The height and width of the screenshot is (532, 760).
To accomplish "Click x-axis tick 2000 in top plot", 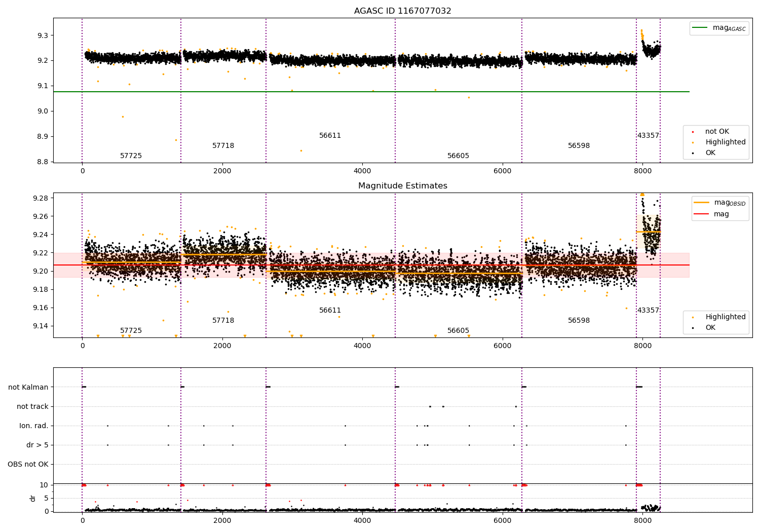I will click(x=222, y=171).
